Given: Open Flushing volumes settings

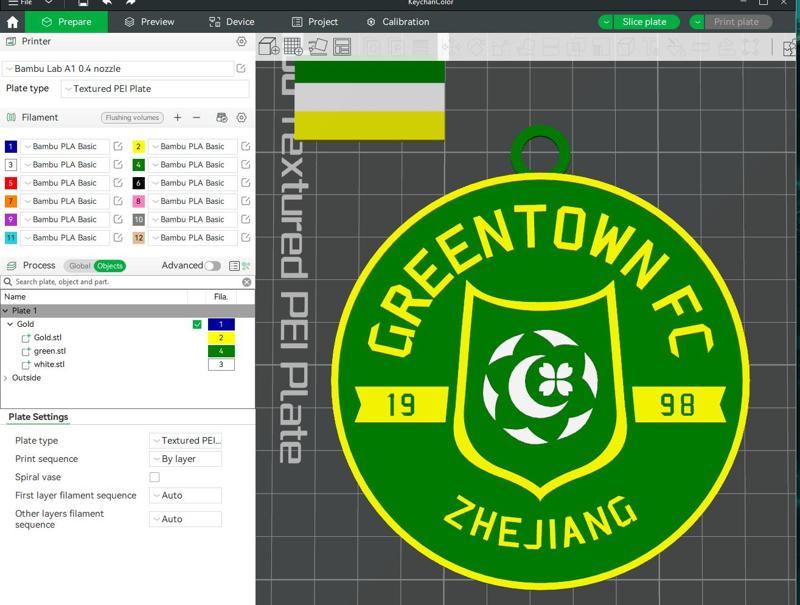Looking at the screenshot, I should tap(132, 118).
